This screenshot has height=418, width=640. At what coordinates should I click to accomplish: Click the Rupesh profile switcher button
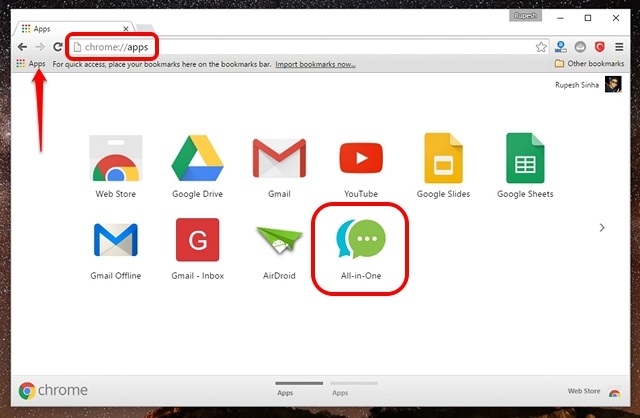(525, 16)
